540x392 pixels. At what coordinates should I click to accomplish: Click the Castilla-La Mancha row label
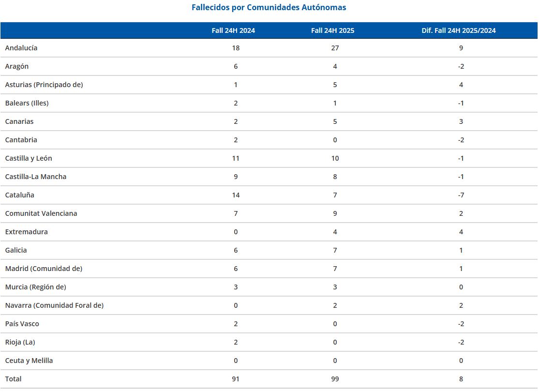click(36, 177)
